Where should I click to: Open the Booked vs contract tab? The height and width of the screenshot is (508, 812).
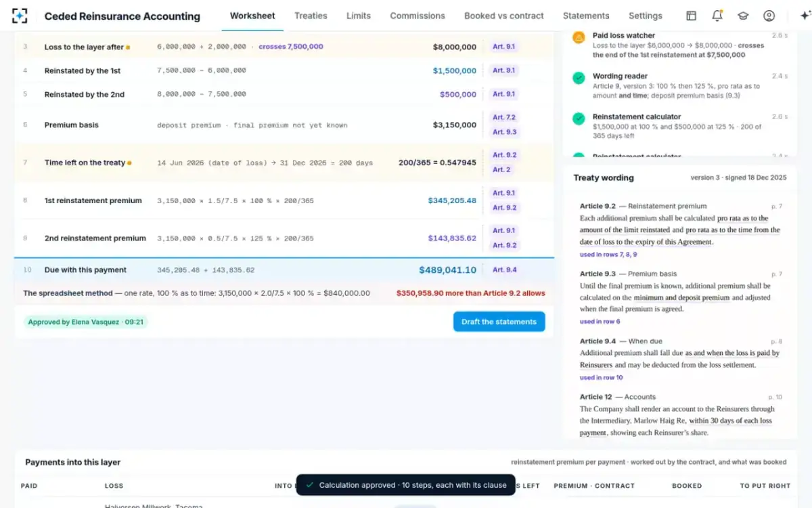(x=504, y=16)
